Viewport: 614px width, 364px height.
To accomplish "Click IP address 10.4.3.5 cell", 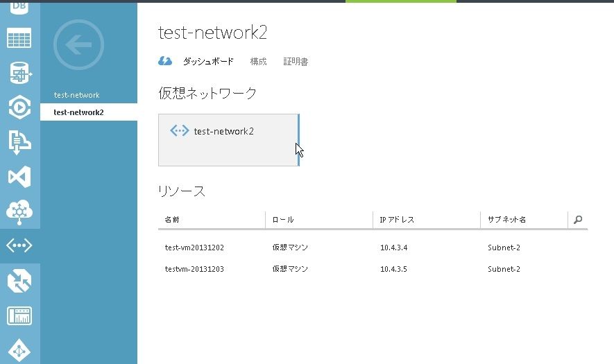I will click(x=393, y=269).
